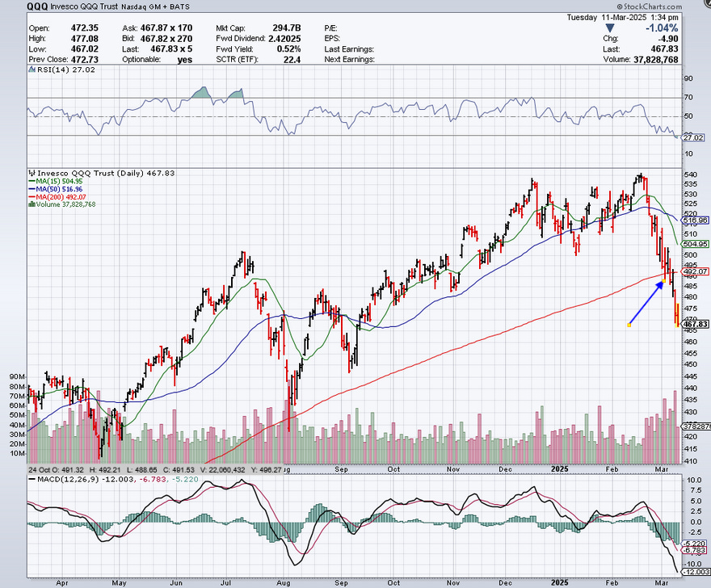The image size is (711, 588).
Task: Click the Apr label on the bottom axis
Action: click(62, 583)
